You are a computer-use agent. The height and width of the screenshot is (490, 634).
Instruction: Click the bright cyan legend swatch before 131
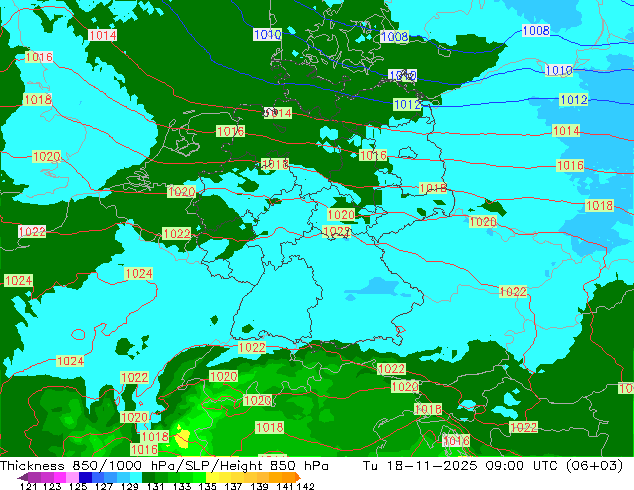(136, 477)
